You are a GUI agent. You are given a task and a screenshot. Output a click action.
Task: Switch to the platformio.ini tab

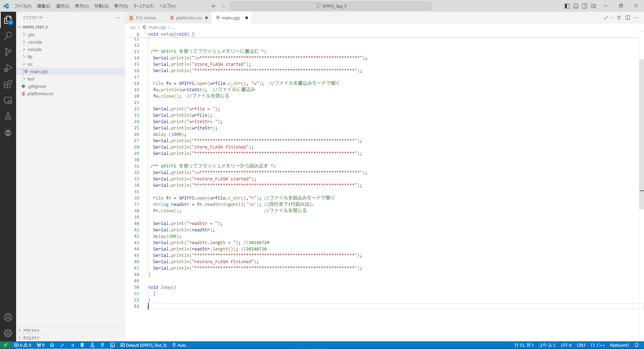pos(189,18)
